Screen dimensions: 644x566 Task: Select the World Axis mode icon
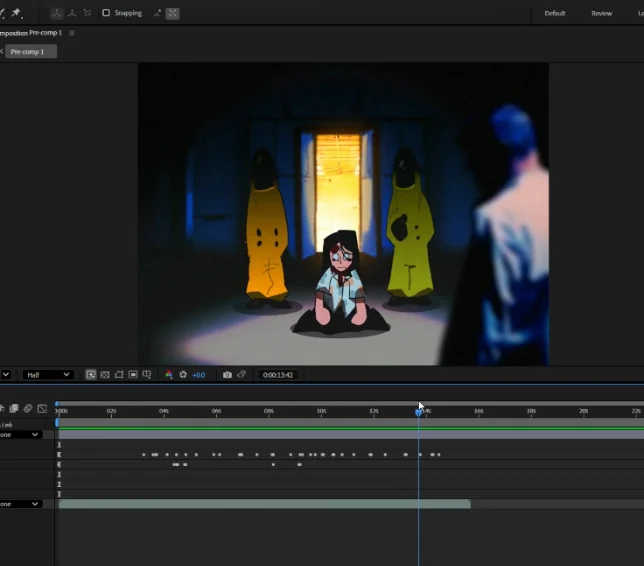click(x=72, y=13)
